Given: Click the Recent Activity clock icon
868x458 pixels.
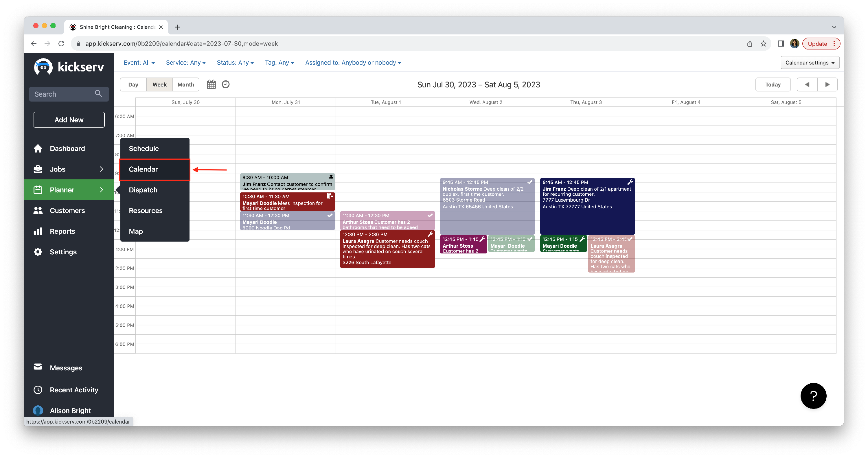Looking at the screenshot, I should pos(38,390).
